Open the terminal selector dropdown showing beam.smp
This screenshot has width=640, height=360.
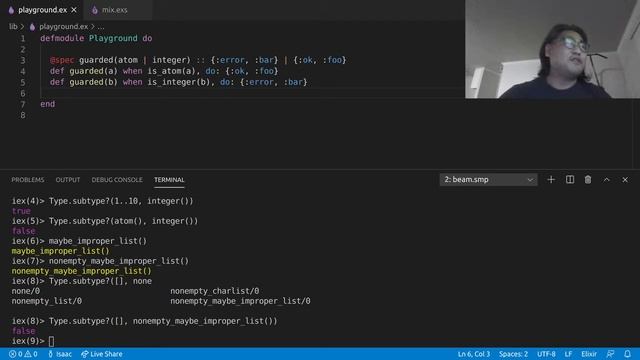pyautogui.click(x=488, y=180)
